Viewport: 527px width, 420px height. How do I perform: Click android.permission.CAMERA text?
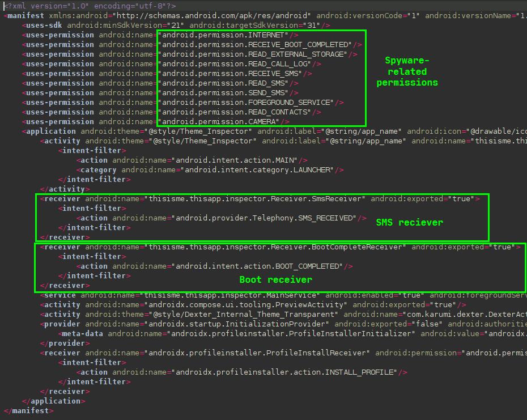(219, 122)
